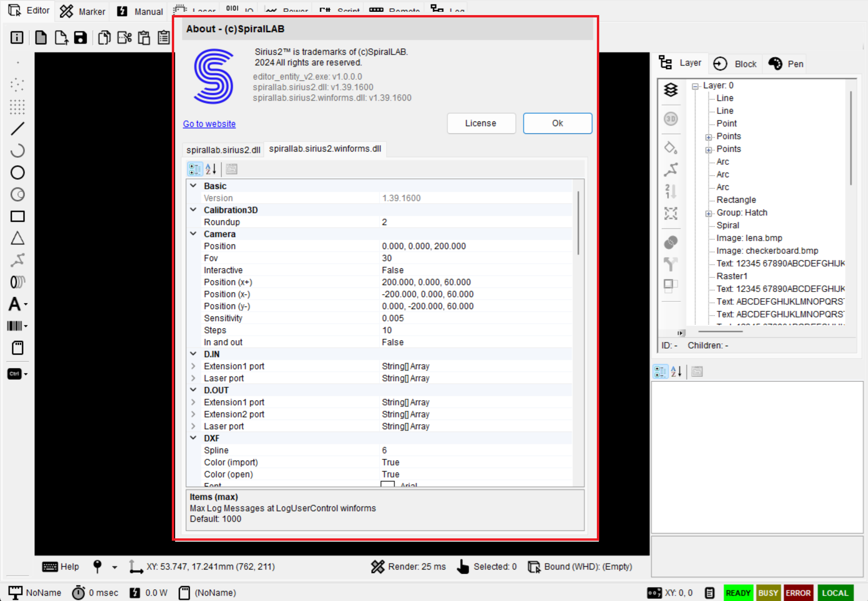Image resolution: width=868 pixels, height=601 pixels.
Task: Select the Rectangle drawing tool
Action: 17,216
